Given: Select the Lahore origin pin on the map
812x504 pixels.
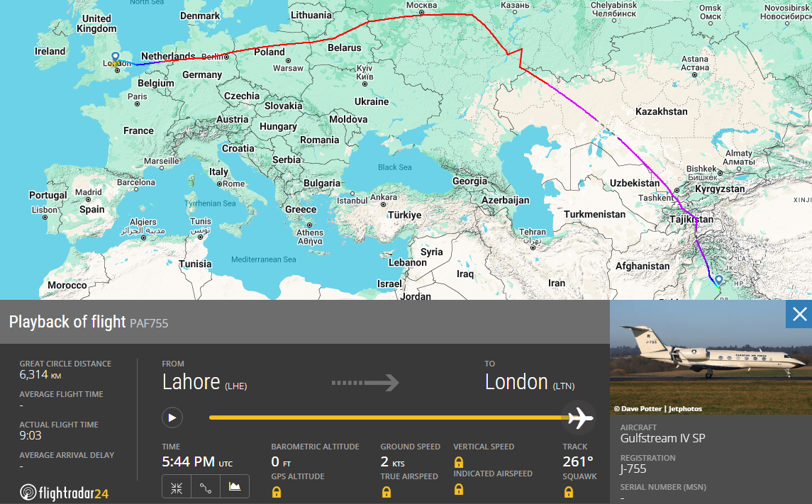Looking at the screenshot, I should tap(719, 280).
